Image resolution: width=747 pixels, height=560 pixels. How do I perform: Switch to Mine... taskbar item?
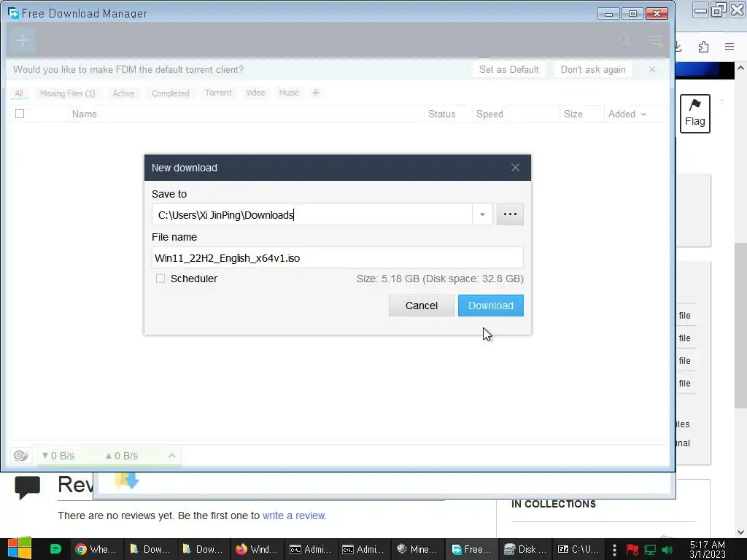[x=417, y=549]
